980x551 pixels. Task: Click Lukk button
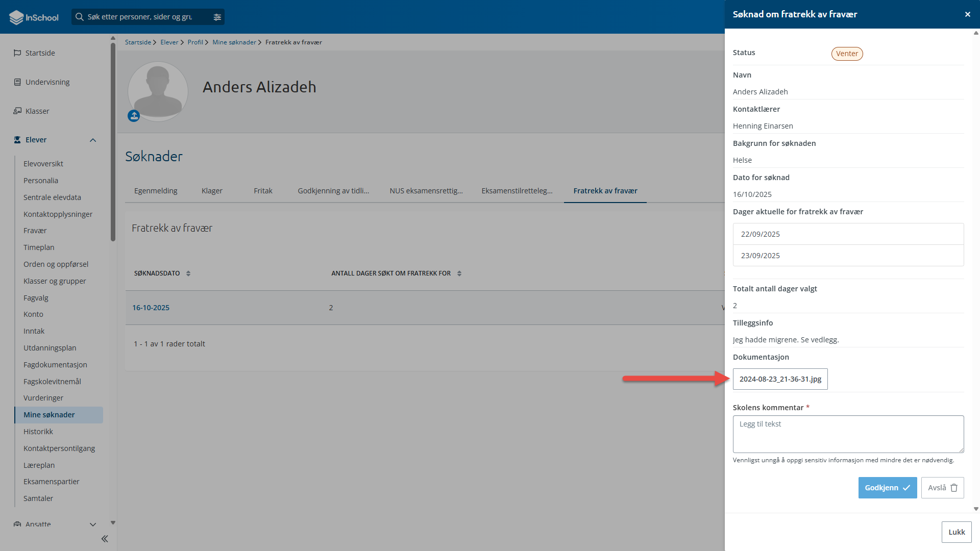tap(957, 532)
